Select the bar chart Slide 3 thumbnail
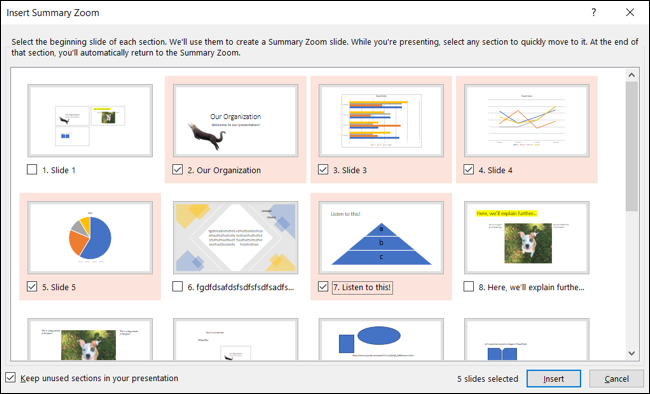Screen dimensions: 650x394 pos(381,121)
